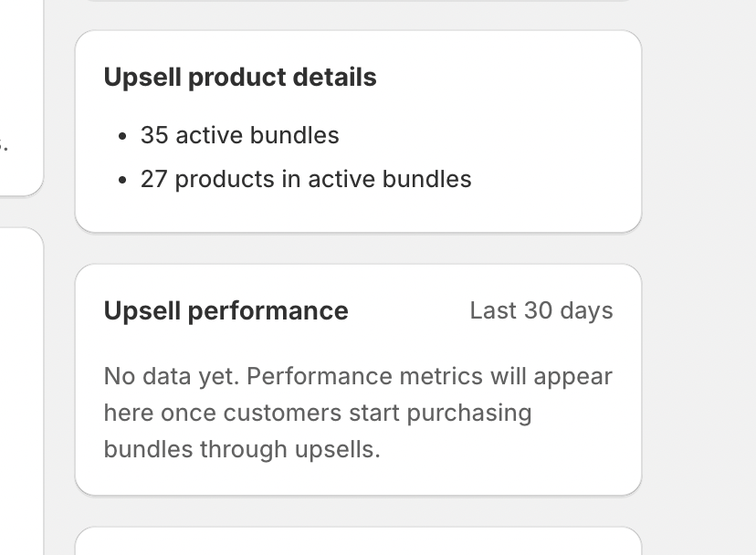The width and height of the screenshot is (756, 555).
Task: Click the cut-off card at upper left
Action: pyautogui.click(x=22, y=98)
